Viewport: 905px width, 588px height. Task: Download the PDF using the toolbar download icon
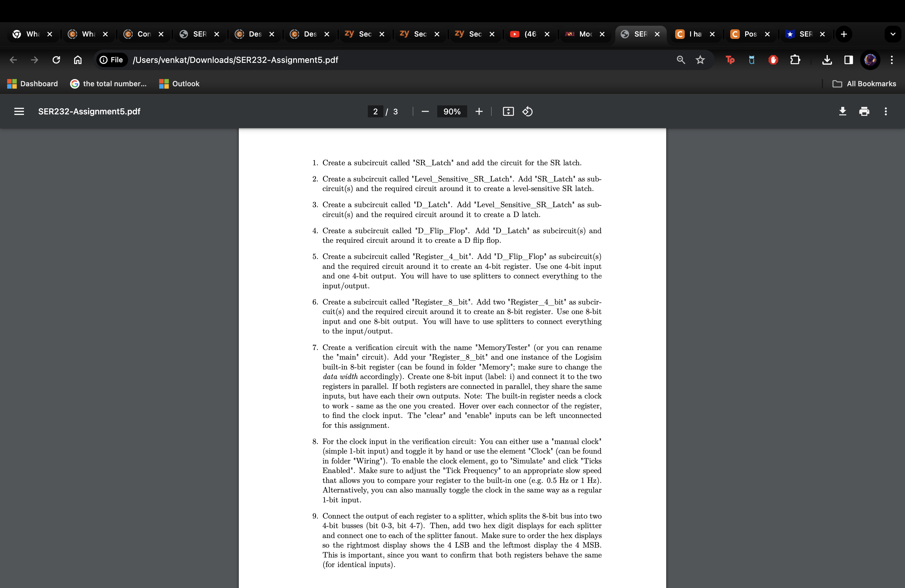pos(842,111)
